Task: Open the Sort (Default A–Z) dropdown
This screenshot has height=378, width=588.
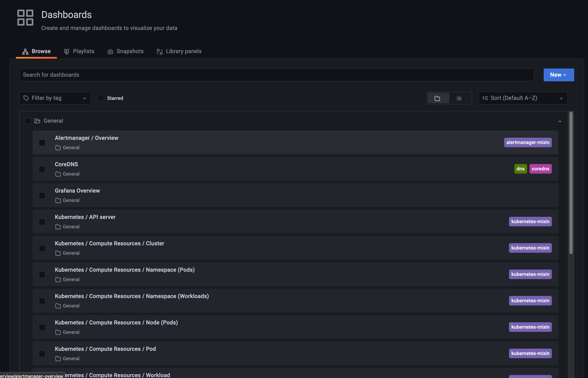Action: coord(523,98)
